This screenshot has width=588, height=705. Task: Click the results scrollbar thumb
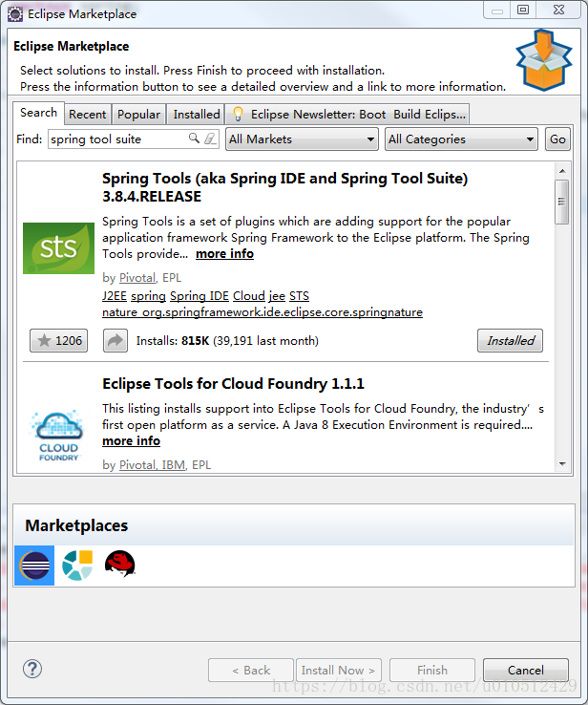pos(561,202)
